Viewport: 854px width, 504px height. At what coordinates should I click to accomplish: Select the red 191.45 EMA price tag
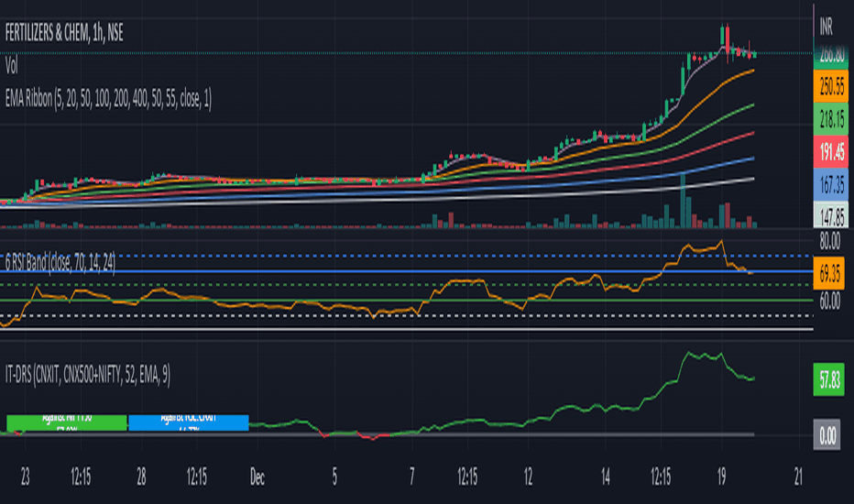click(830, 152)
